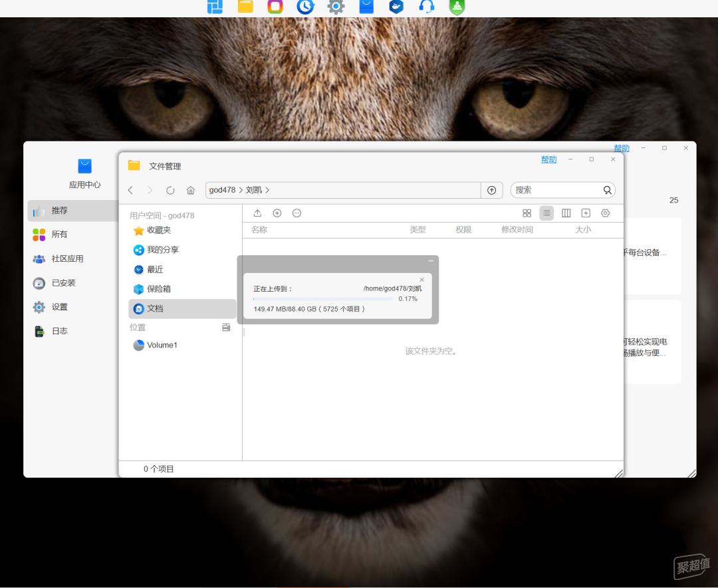Screen dimensions: 718x588
Task: Open the Docker app from top dock
Action: 396,7
